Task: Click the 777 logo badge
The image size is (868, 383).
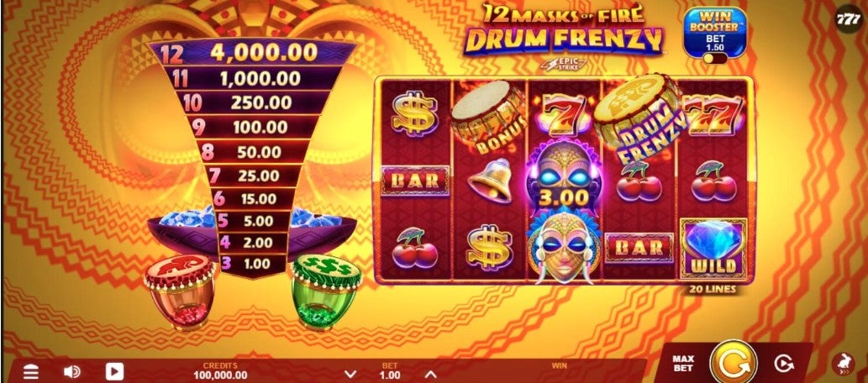Action: tap(849, 20)
